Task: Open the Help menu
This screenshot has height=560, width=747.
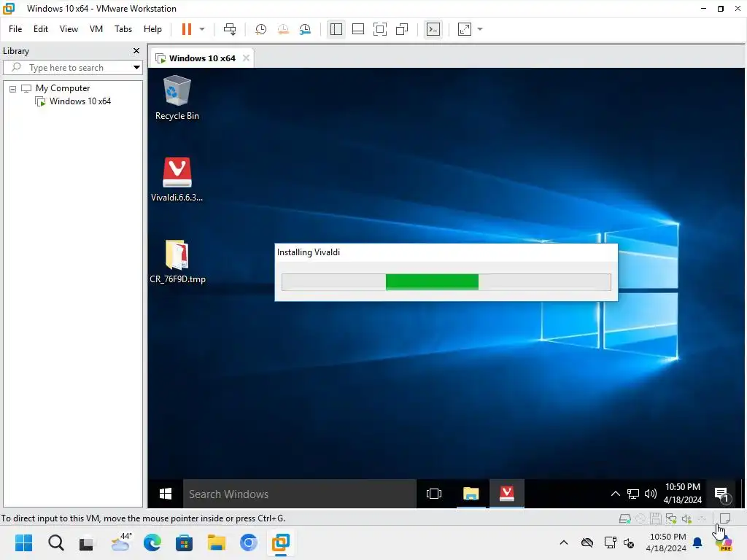Action: [x=152, y=29]
